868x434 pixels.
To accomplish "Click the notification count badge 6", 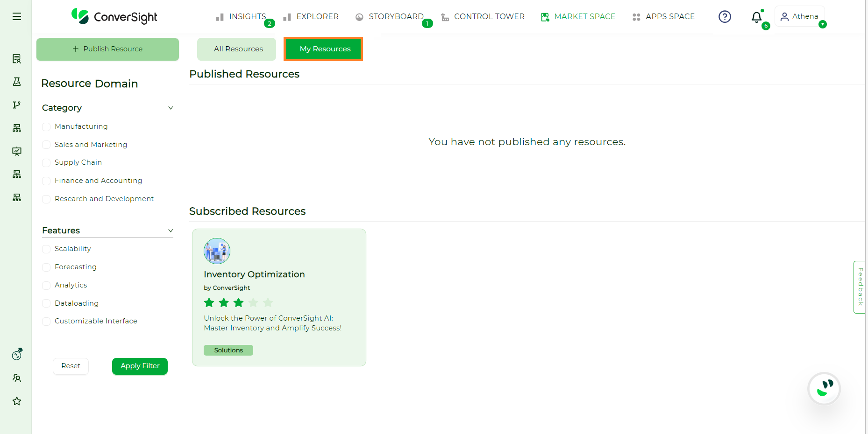I will coord(766,26).
